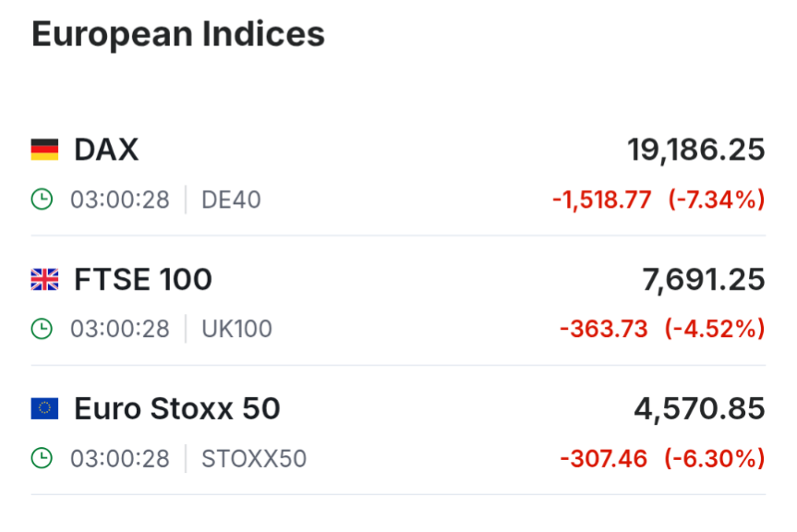Select the STOXX50 ticker symbol

pos(254,458)
